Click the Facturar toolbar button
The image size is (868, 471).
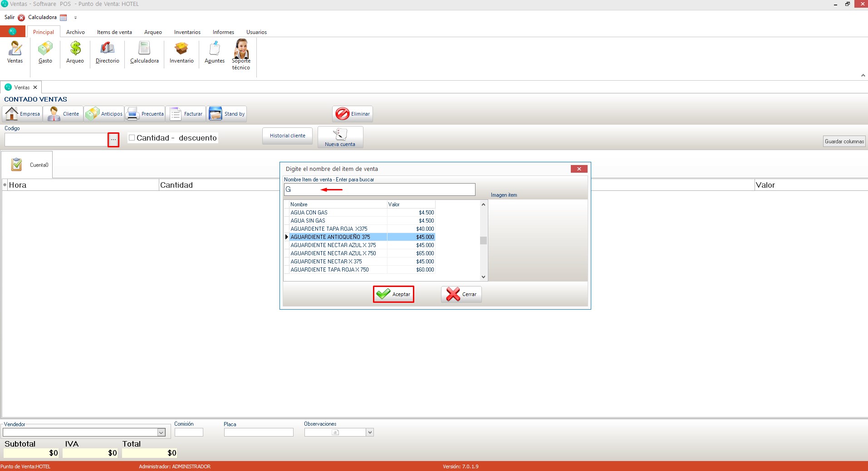(186, 114)
